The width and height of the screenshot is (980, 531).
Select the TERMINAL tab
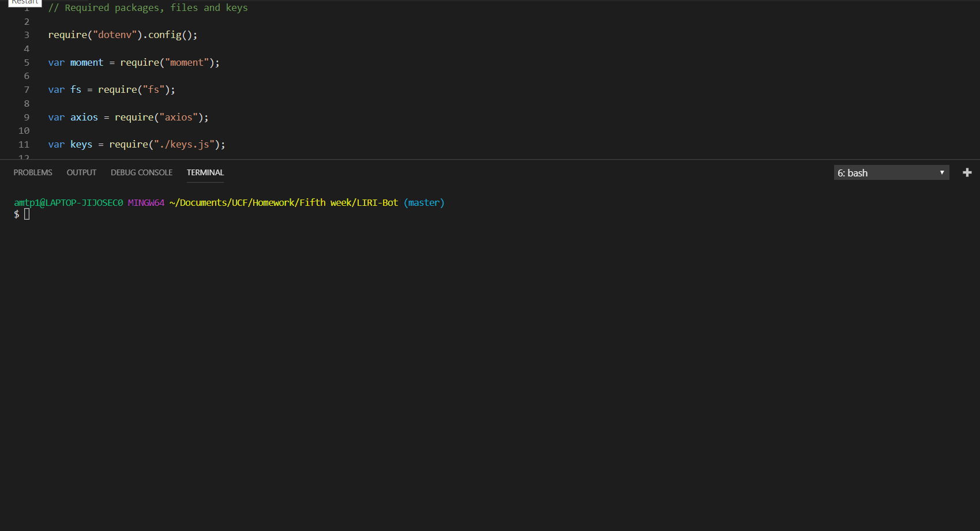[x=205, y=172]
